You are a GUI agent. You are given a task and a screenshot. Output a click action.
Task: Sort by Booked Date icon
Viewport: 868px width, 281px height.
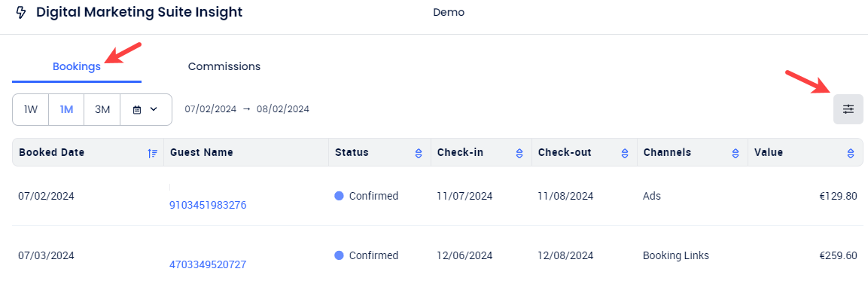153,153
